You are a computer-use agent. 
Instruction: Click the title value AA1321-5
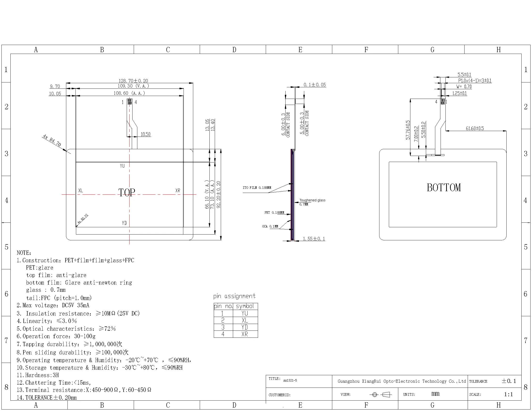[290, 380]
